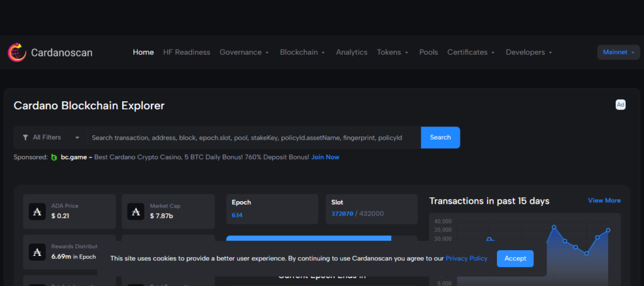Open epoch 634 link

[237, 215]
